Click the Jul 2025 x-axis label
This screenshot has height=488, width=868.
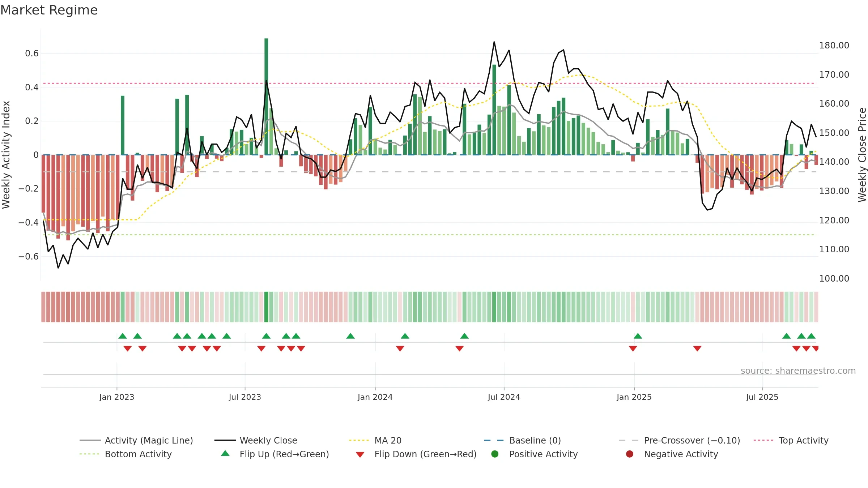(x=762, y=397)
